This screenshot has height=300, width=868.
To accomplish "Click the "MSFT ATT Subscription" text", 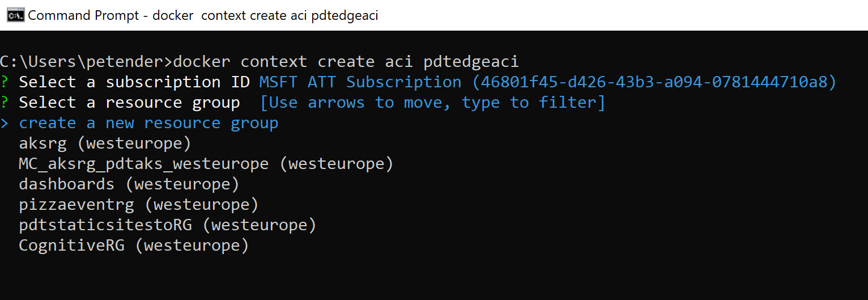I will (x=360, y=82).
